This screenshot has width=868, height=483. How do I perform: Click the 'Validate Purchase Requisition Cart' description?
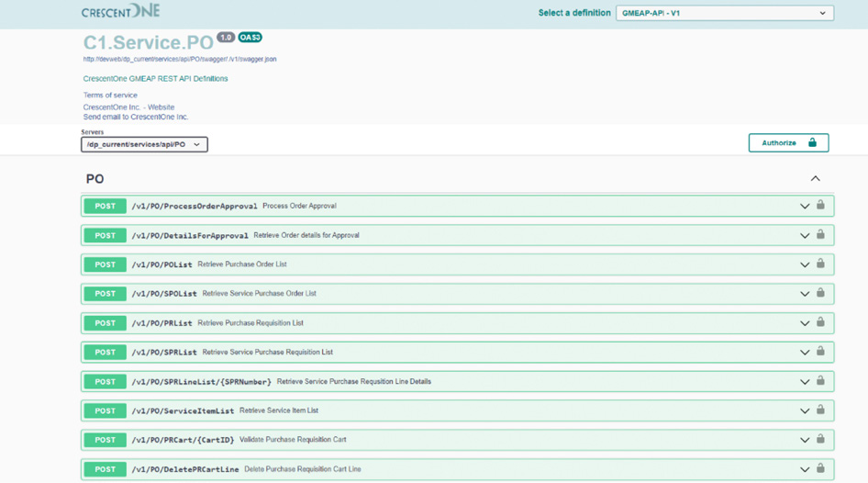[x=293, y=439]
